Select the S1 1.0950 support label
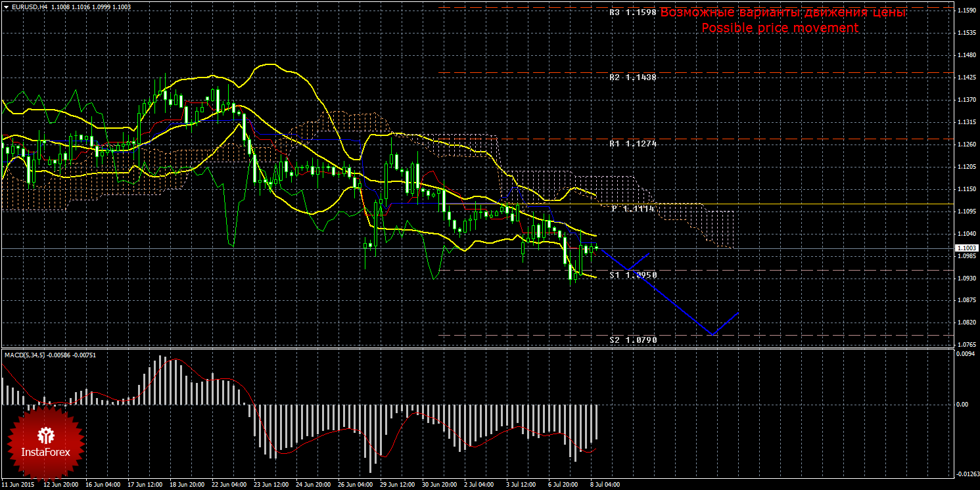The image size is (980, 490). click(632, 275)
